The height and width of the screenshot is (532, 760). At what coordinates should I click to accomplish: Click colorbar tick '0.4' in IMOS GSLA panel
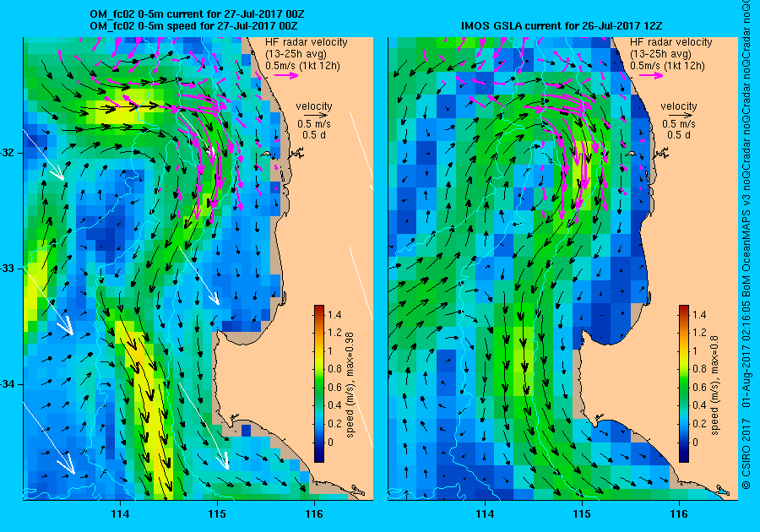tap(699, 405)
